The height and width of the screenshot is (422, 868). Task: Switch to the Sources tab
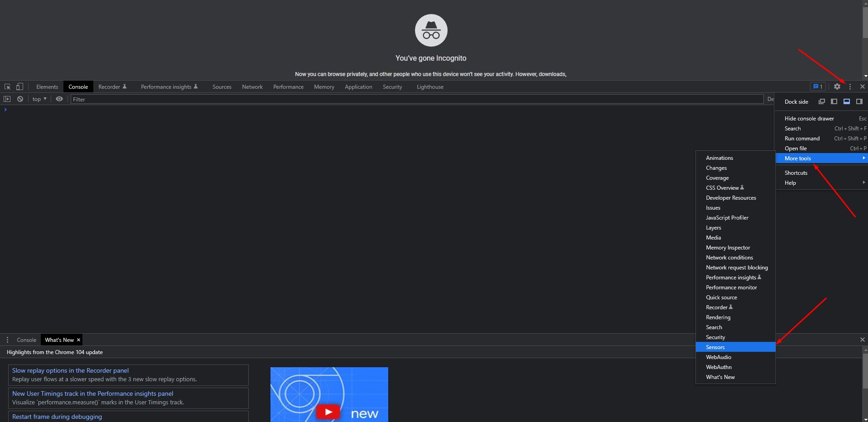(x=222, y=86)
